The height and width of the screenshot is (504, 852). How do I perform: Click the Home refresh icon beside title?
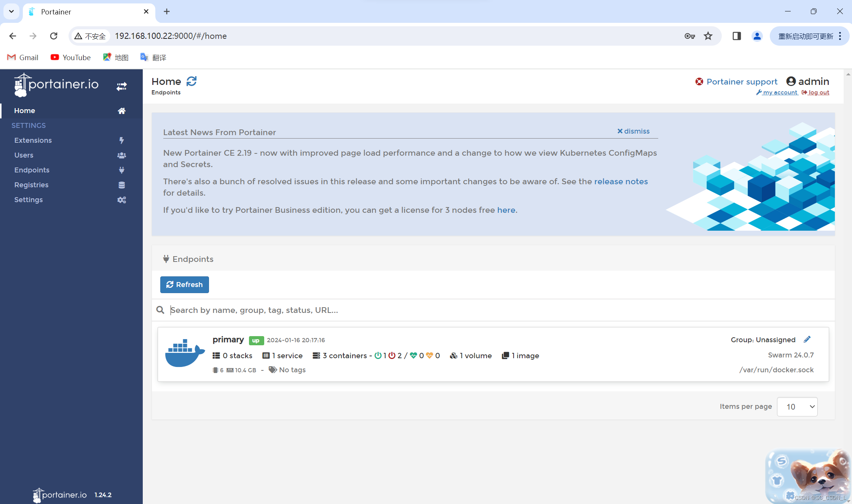191,81
